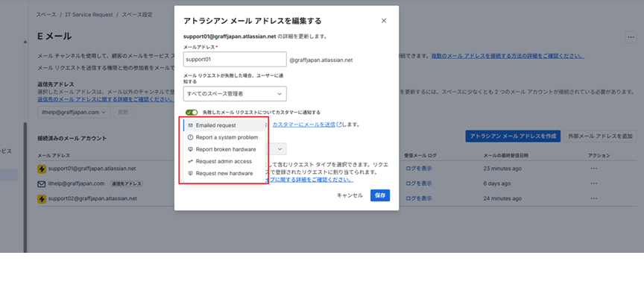Open 返信先のメール アドレスに関する詳細 link
Image resolution: width=644 pixels, height=305 pixels.
click(105, 99)
